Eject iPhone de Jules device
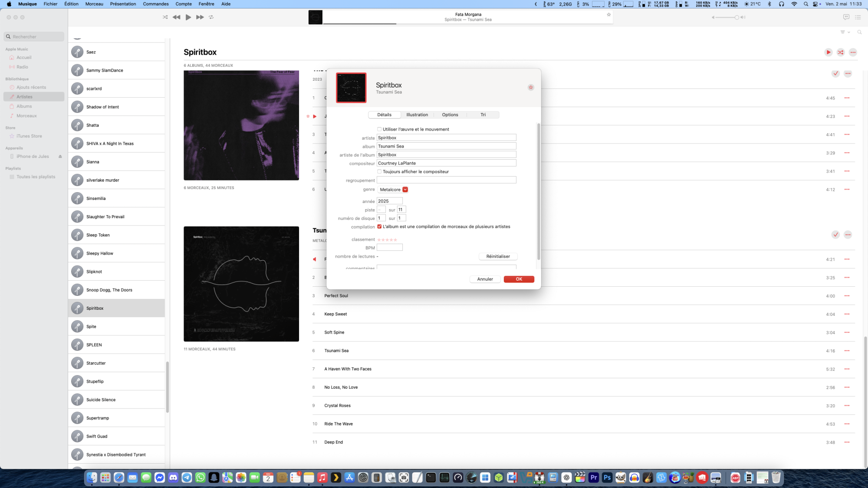Viewport: 868px width, 488px height. (60, 157)
